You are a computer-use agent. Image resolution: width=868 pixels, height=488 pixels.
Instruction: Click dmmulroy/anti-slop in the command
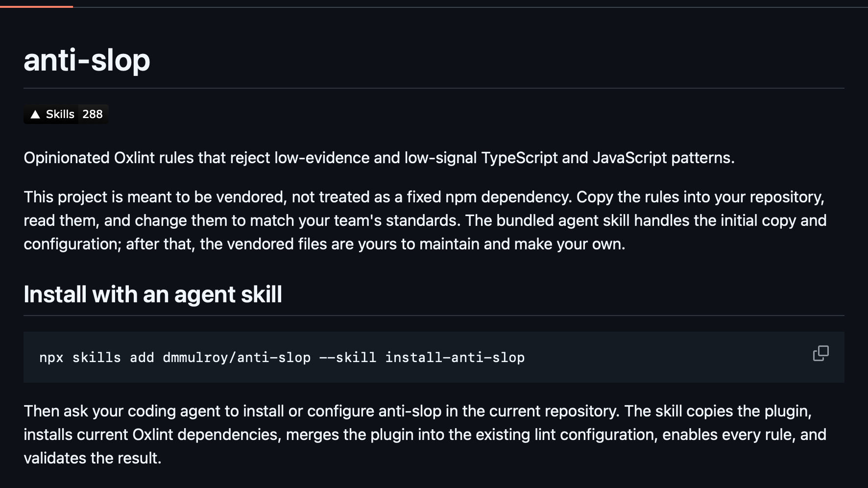237,358
